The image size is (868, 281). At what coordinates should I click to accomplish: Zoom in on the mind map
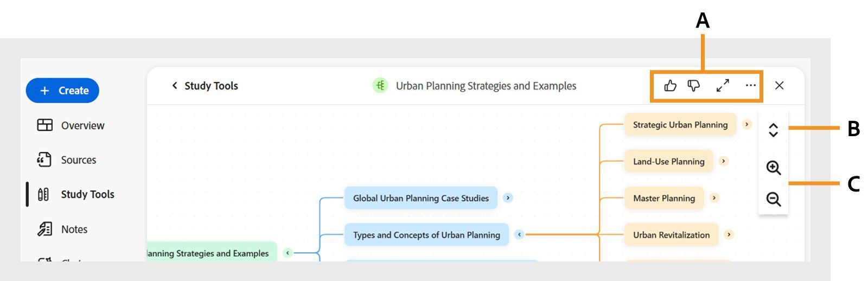(x=773, y=168)
